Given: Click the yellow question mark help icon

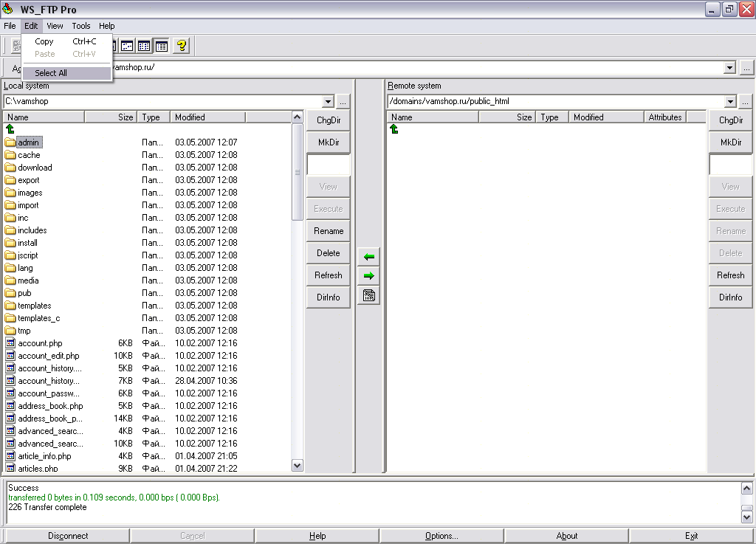Looking at the screenshot, I should pos(182,46).
